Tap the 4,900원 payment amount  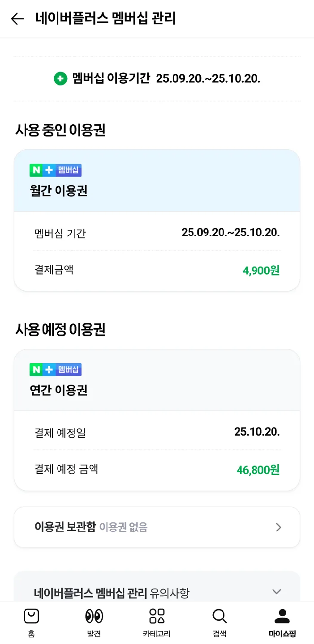tap(261, 271)
